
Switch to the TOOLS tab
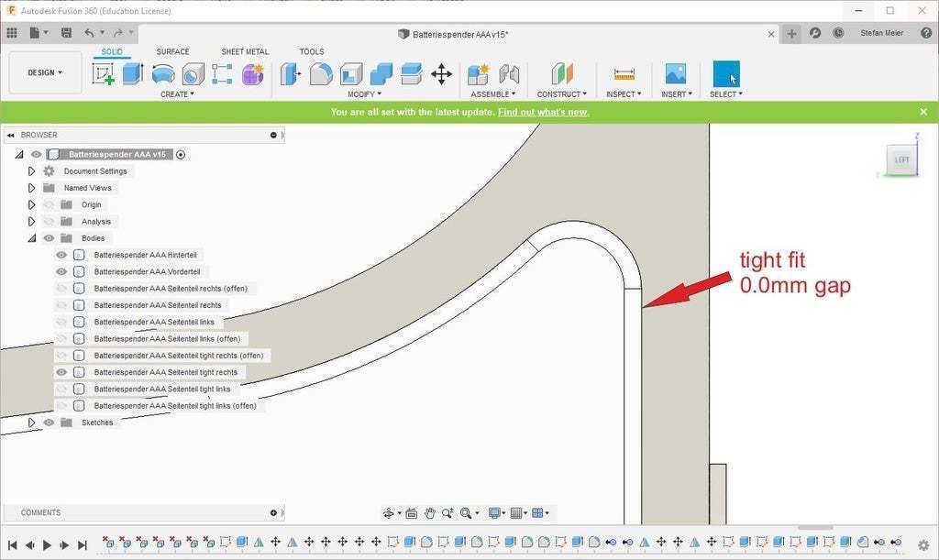point(312,51)
